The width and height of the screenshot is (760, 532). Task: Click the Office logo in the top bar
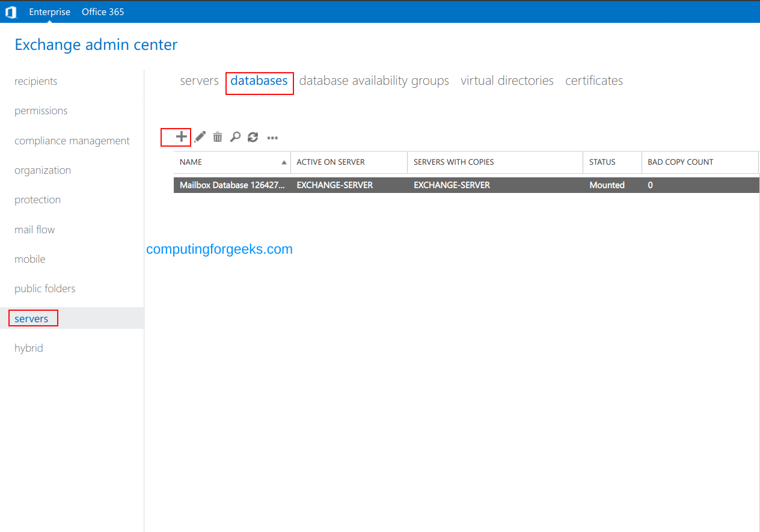coord(11,11)
